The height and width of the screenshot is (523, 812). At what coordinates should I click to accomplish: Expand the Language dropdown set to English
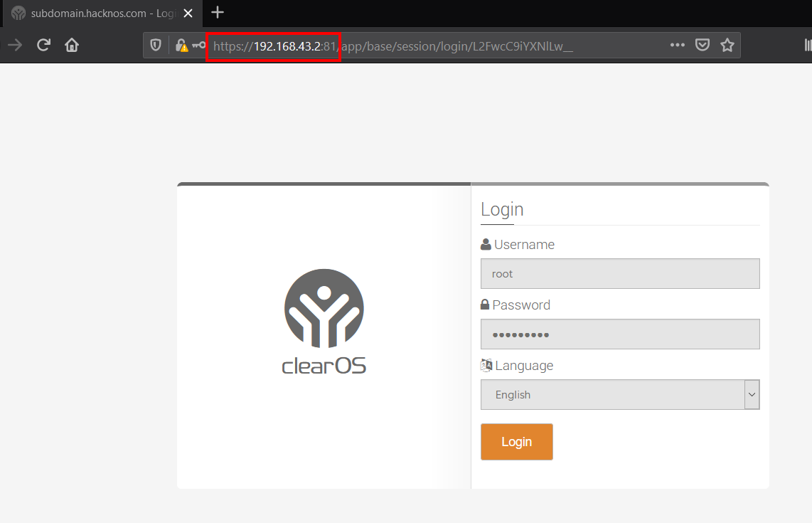pos(619,395)
